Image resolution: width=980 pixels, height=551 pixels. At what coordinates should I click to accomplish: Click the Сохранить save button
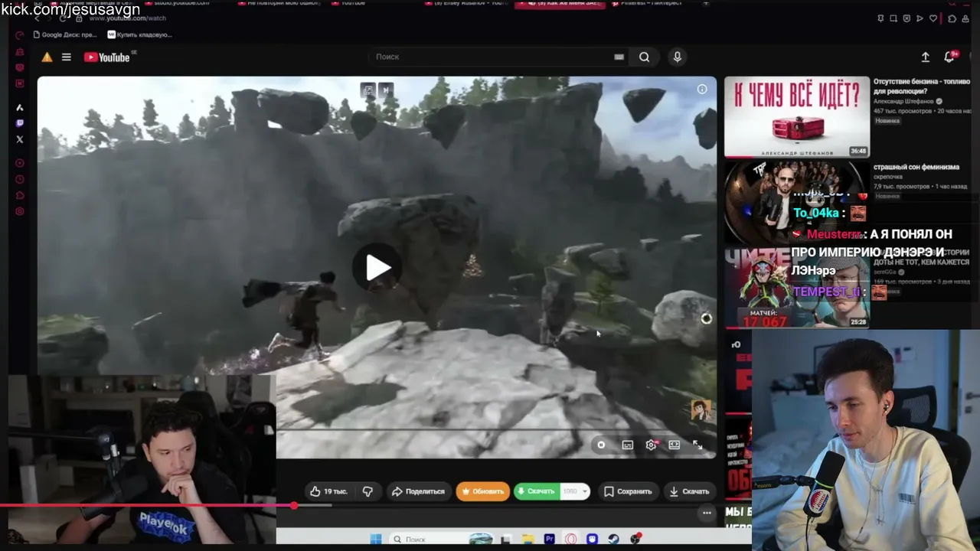pyautogui.click(x=627, y=491)
